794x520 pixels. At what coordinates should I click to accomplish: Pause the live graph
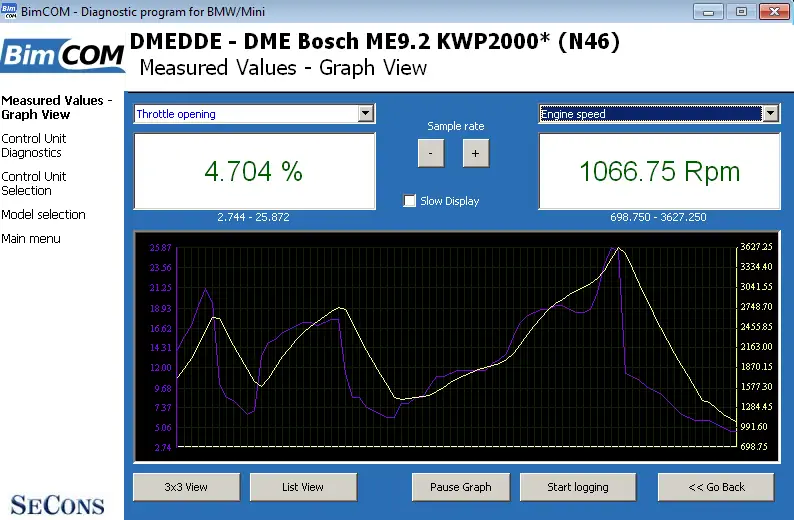point(461,487)
